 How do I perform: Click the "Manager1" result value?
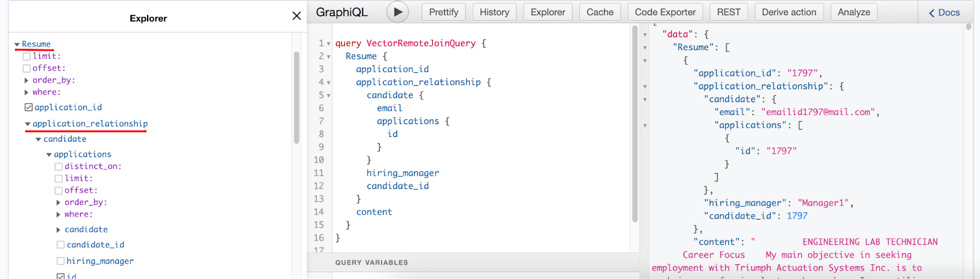pyautogui.click(x=823, y=203)
